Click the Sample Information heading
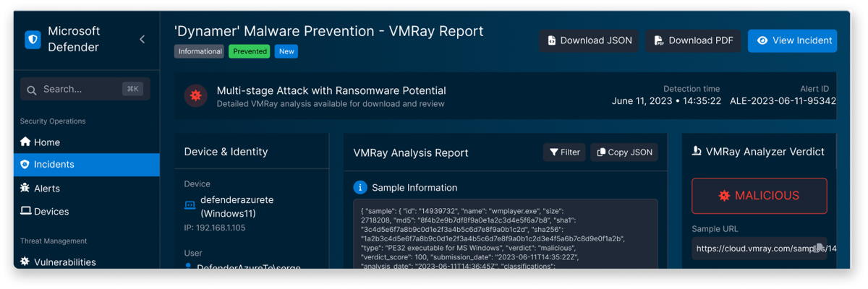868x289 pixels. pos(414,187)
